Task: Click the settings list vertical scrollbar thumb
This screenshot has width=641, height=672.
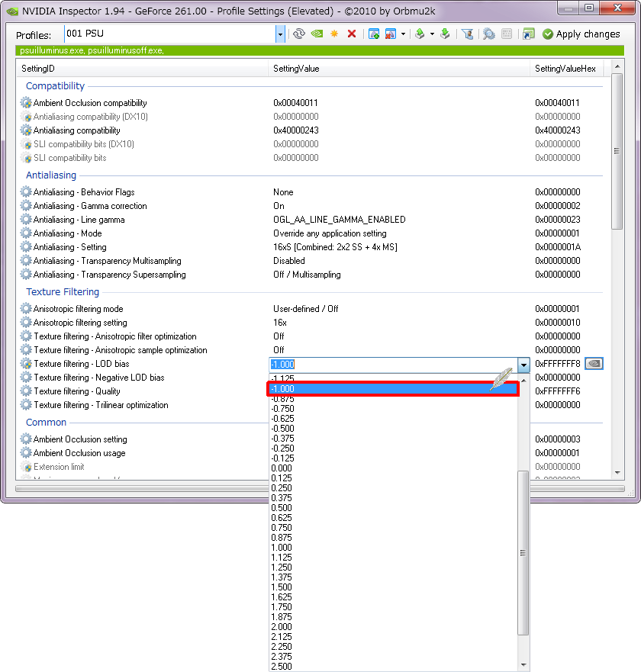Action: pyautogui.click(x=617, y=151)
